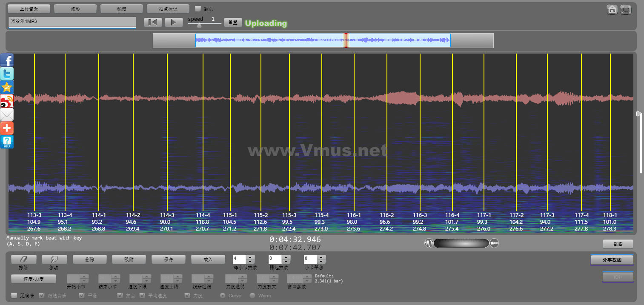Click the email envelope share icon
The height and width of the screenshot is (305, 644).
[x=7, y=114]
